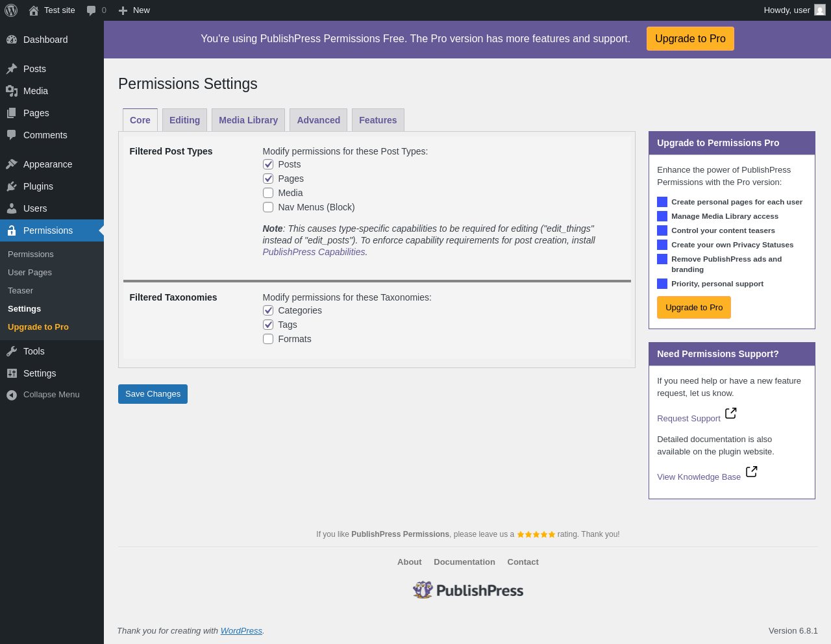The width and height of the screenshot is (831, 644).
Task: Click the Tools wrench icon
Action: click(x=12, y=351)
